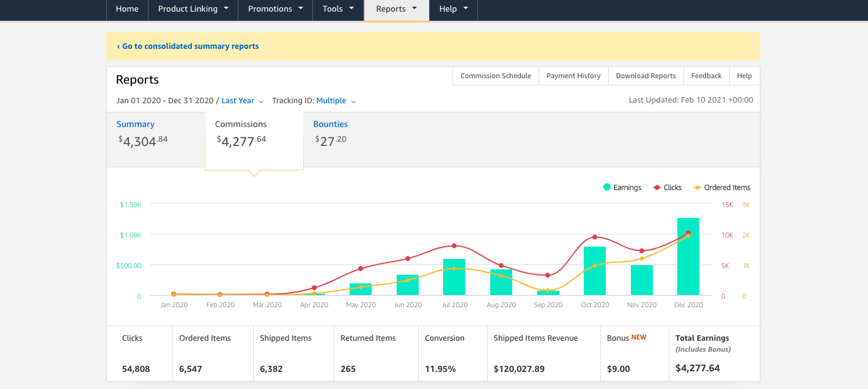The height and width of the screenshot is (389, 868).
Task: Click the Home navigation item
Action: 127,9
